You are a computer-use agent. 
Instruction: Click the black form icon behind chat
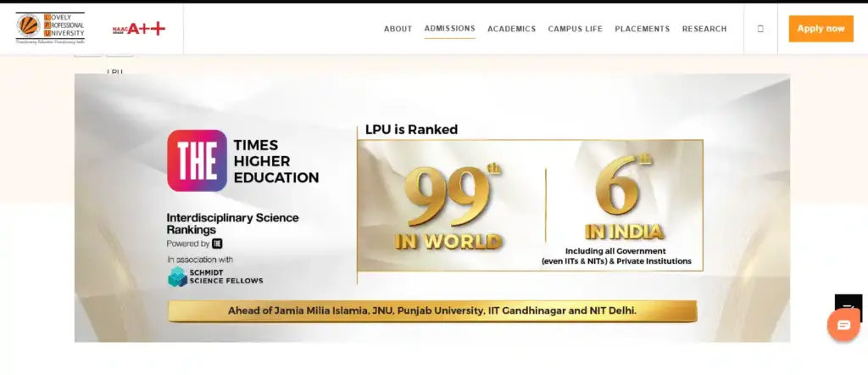(x=848, y=305)
